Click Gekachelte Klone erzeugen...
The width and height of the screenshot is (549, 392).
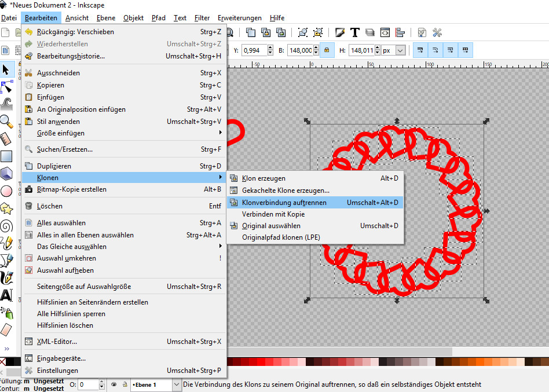[286, 190]
